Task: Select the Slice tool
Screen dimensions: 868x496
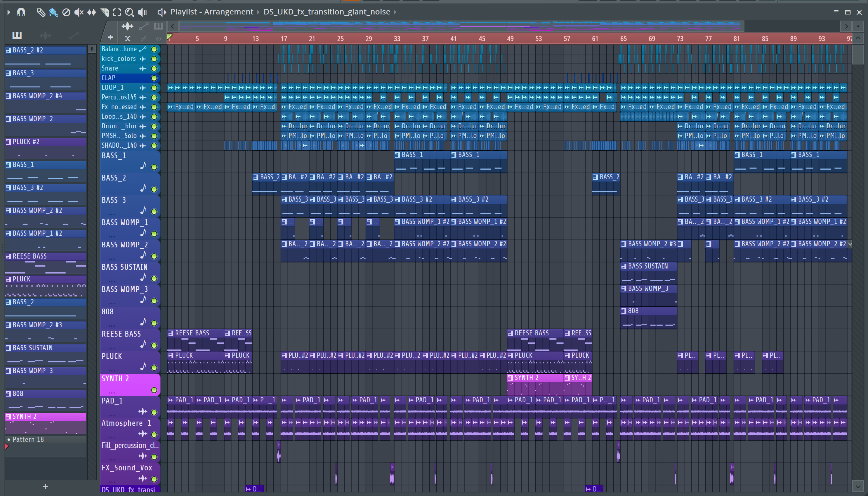Action: click(x=105, y=13)
